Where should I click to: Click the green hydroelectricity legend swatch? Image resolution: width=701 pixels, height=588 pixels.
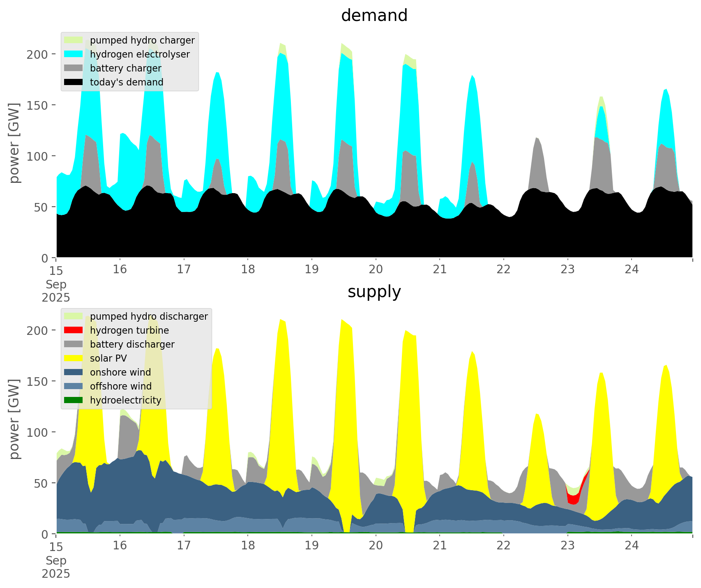pos(74,400)
